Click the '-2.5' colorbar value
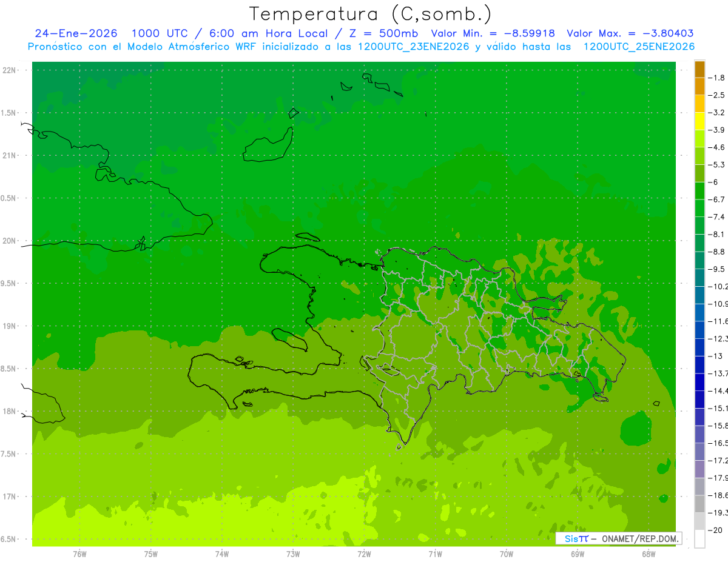 pyautogui.click(x=716, y=95)
